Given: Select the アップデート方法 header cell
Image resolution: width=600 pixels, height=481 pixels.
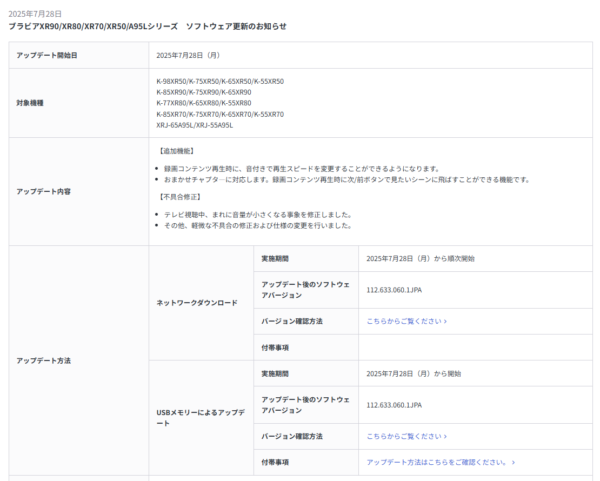Looking at the screenshot, I should [79, 360].
